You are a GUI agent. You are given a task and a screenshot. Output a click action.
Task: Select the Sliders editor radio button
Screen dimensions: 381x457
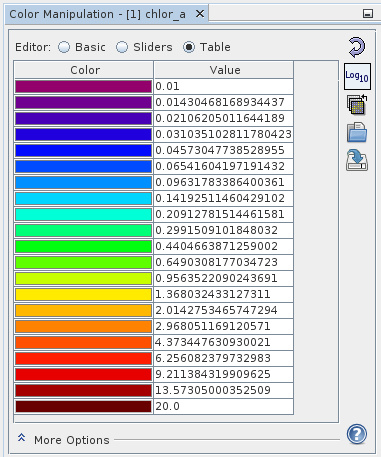pyautogui.click(x=144, y=47)
